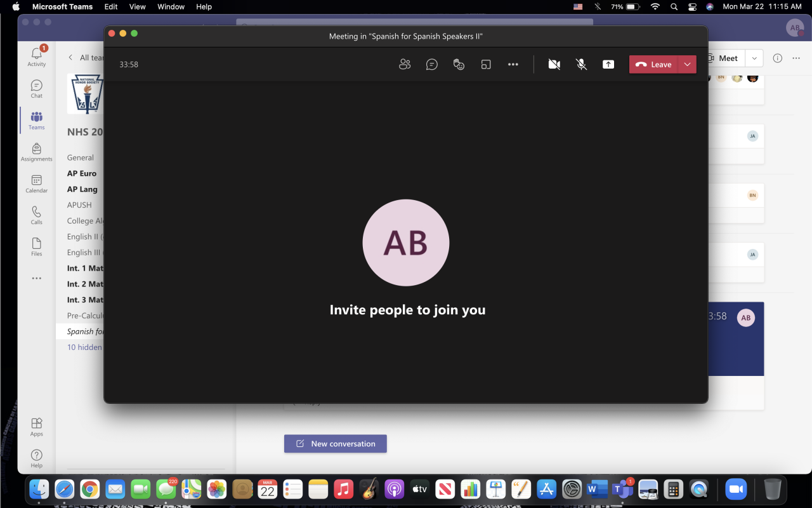This screenshot has width=812, height=508.
Task: Open Assignments in the Teams sidebar
Action: (x=37, y=152)
